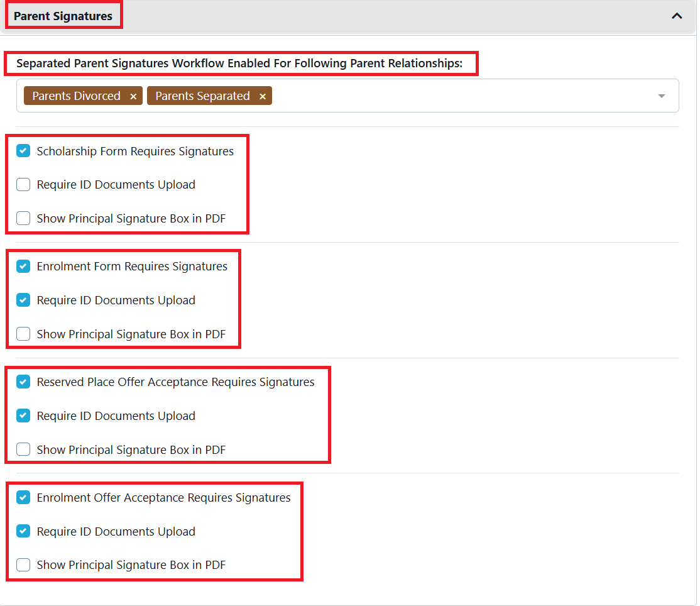Screen dimensions: 700x606
Task: Click the Parent Signatures section header
Action: [63, 16]
